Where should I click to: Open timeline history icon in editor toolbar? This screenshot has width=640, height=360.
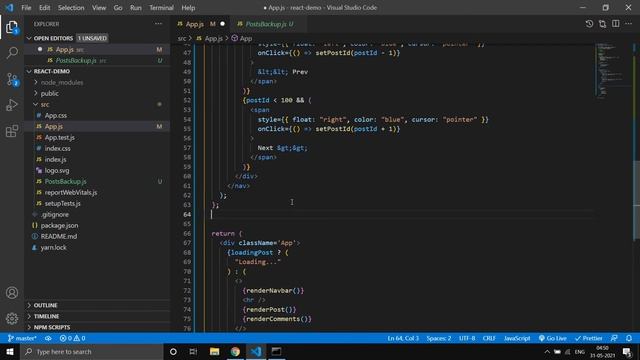coord(589,24)
